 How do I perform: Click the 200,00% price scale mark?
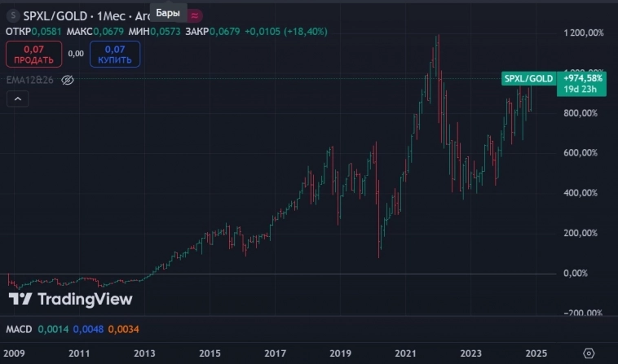(x=580, y=234)
